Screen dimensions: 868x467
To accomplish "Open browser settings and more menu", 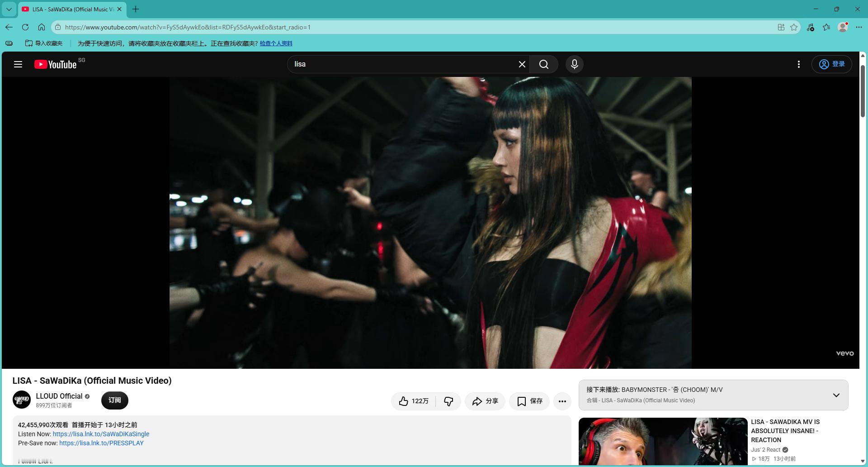I will [859, 27].
